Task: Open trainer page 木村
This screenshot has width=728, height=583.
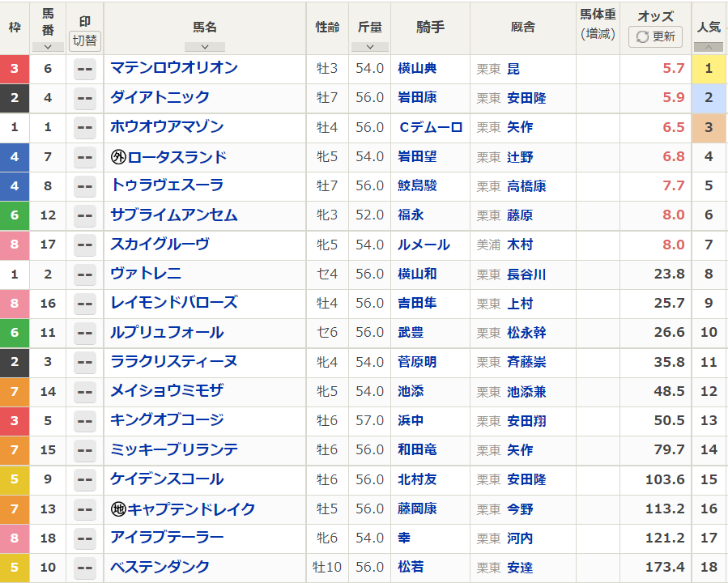Action: pyautogui.click(x=520, y=245)
